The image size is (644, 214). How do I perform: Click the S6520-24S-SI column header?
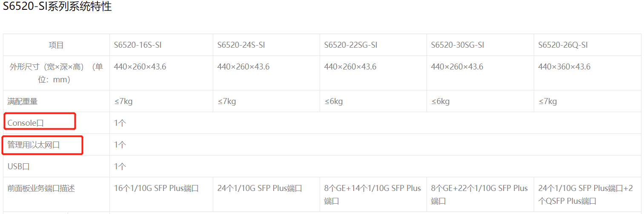tap(241, 45)
